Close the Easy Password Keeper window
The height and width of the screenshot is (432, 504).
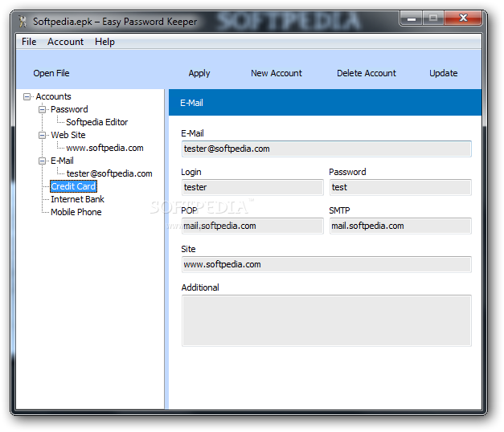point(463,18)
